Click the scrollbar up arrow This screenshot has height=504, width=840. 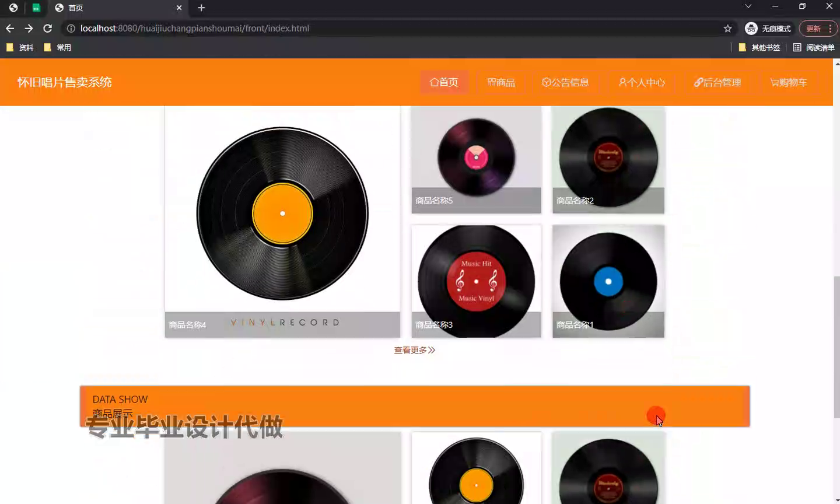click(x=836, y=62)
